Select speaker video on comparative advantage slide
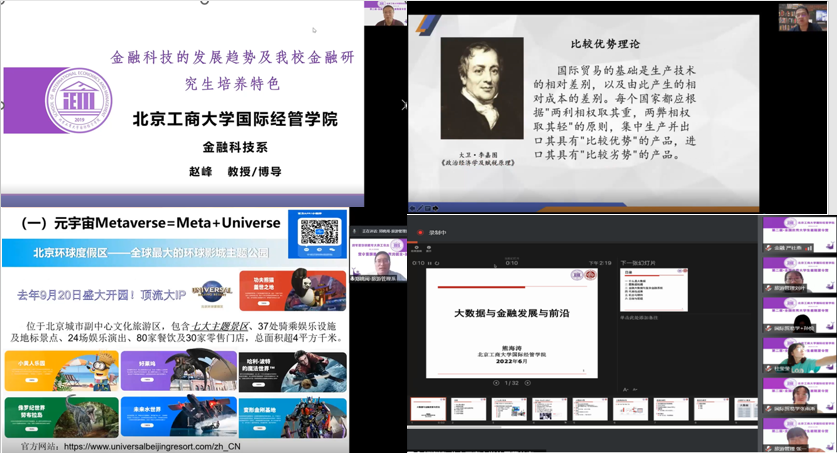 coord(801,17)
